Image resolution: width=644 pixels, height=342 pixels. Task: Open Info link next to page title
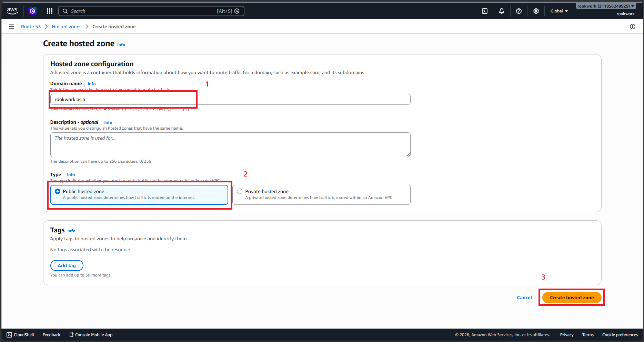[x=121, y=45]
